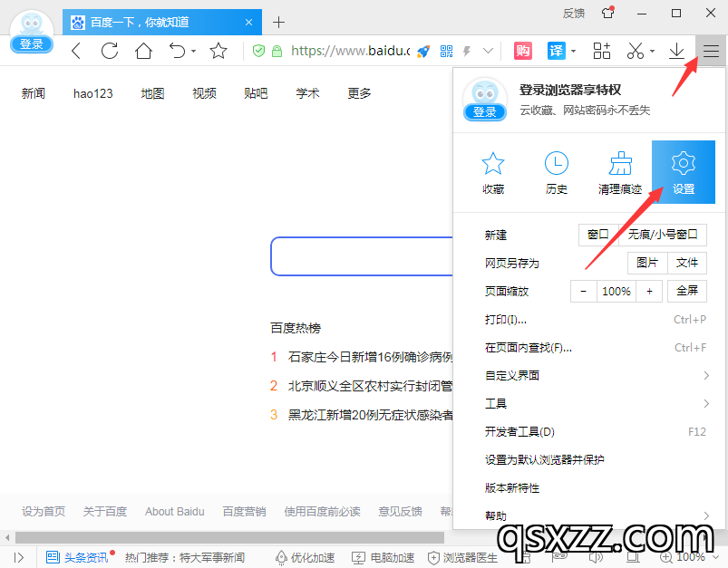Click 反馈 feedback link in title bar
The height and width of the screenshot is (568, 728).
tap(573, 13)
